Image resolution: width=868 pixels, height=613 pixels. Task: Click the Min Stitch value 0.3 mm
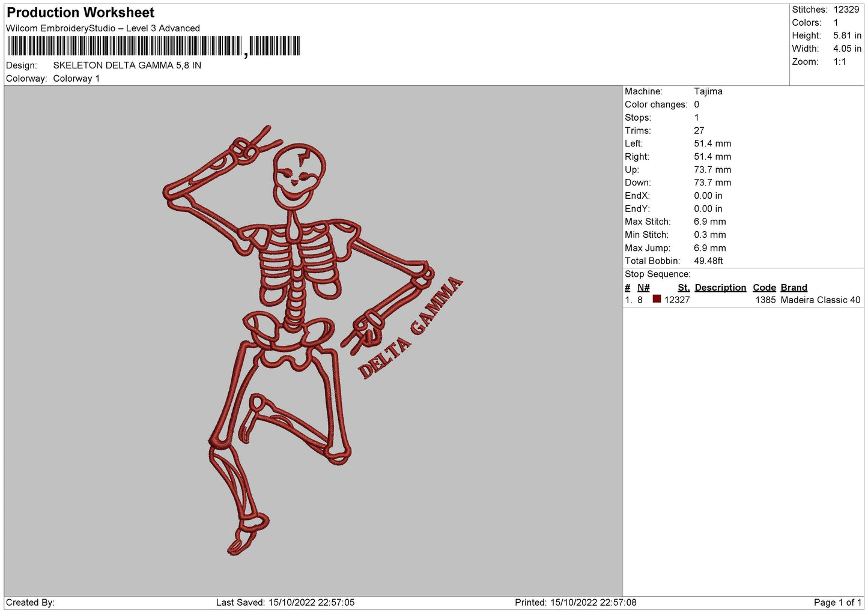[x=710, y=235]
